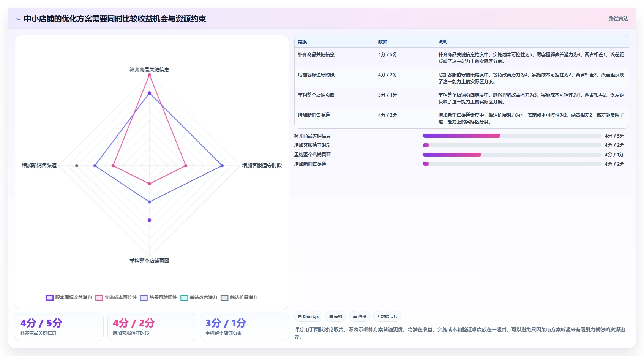The width and height of the screenshot is (644, 356).
Task: Toggle the 顾客理解改善潜力 legend item
Action: click(69, 297)
